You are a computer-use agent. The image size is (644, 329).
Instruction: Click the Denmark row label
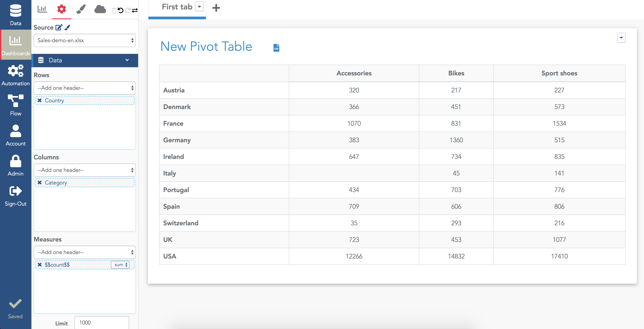(177, 107)
